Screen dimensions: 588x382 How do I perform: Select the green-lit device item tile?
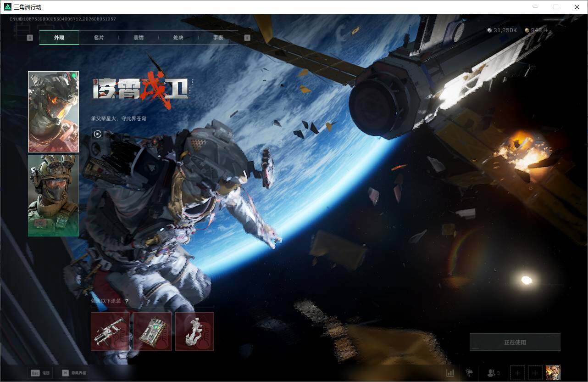(x=152, y=331)
